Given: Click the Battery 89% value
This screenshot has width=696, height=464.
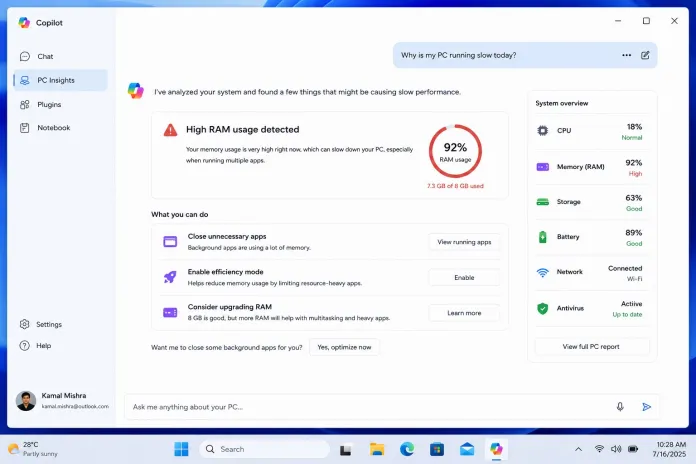Looking at the screenshot, I should [634, 233].
